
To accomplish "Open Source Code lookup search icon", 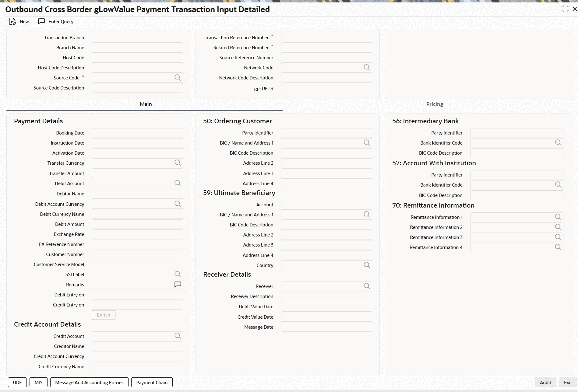I will (x=178, y=78).
